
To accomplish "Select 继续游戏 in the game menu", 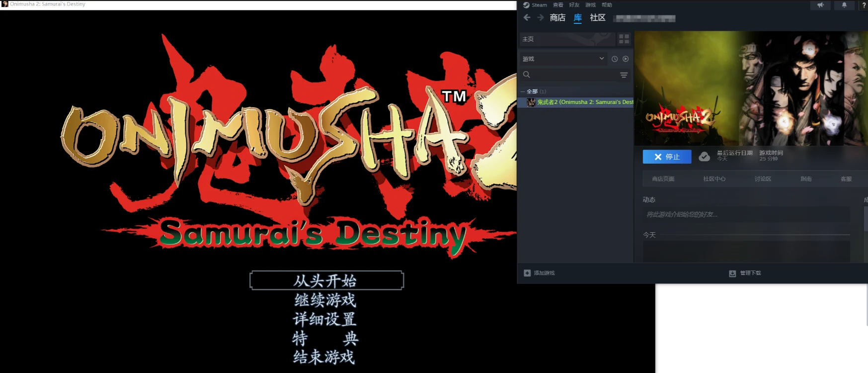I will coord(325,300).
